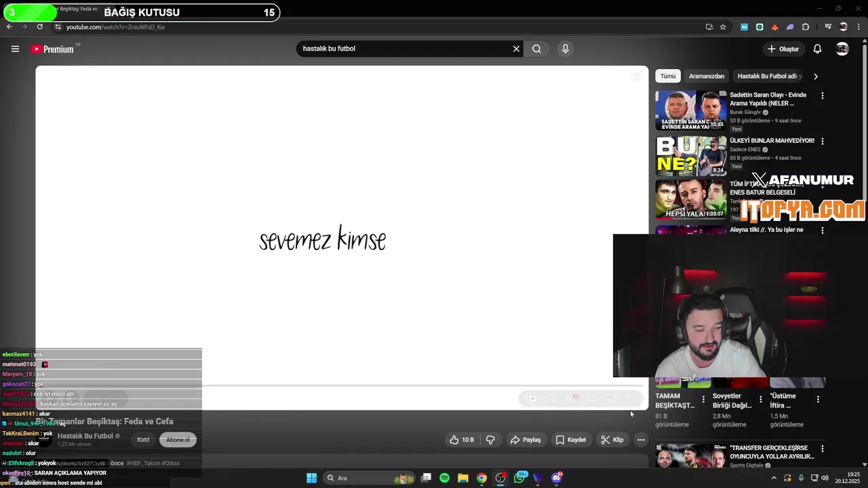Switch to theater mode in player
The image size is (868, 488).
point(591,399)
